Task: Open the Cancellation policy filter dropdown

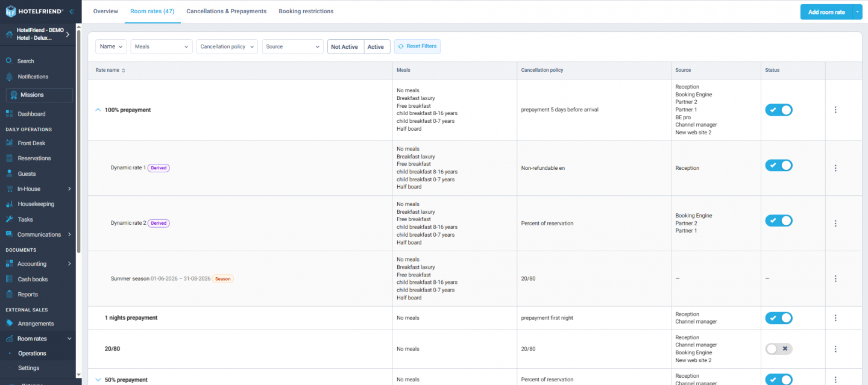Action: click(227, 46)
